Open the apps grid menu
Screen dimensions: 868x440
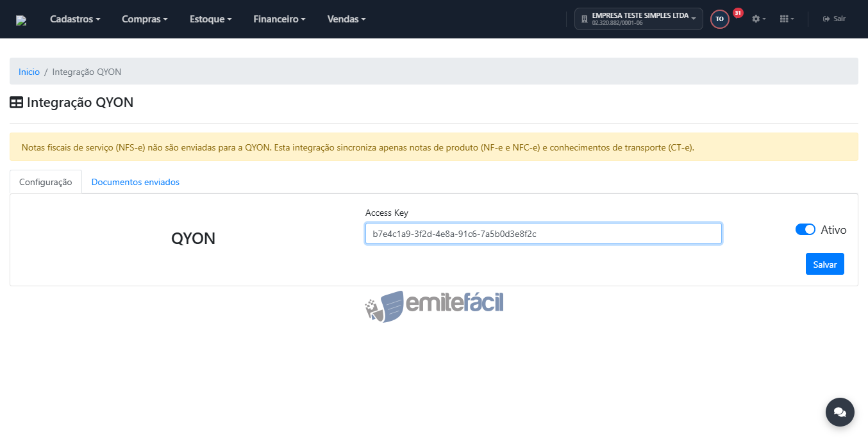(x=787, y=19)
